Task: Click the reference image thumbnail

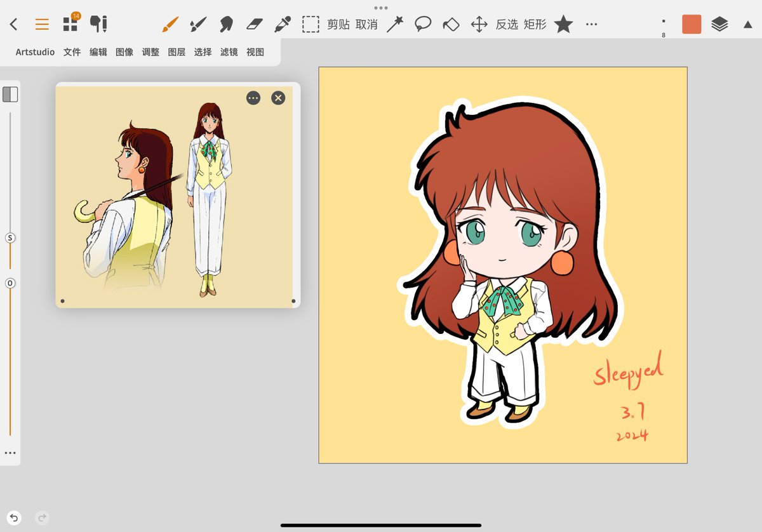Action: (174, 197)
